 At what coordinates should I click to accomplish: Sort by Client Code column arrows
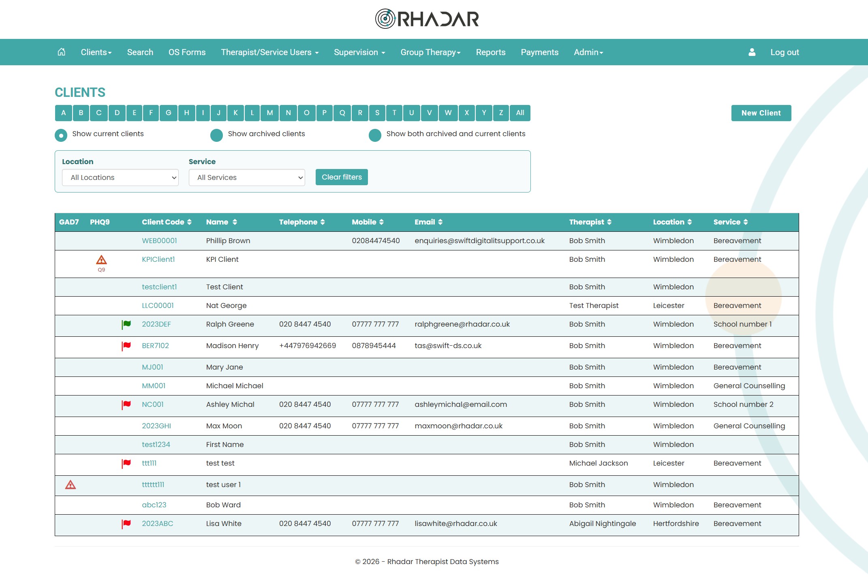189,222
